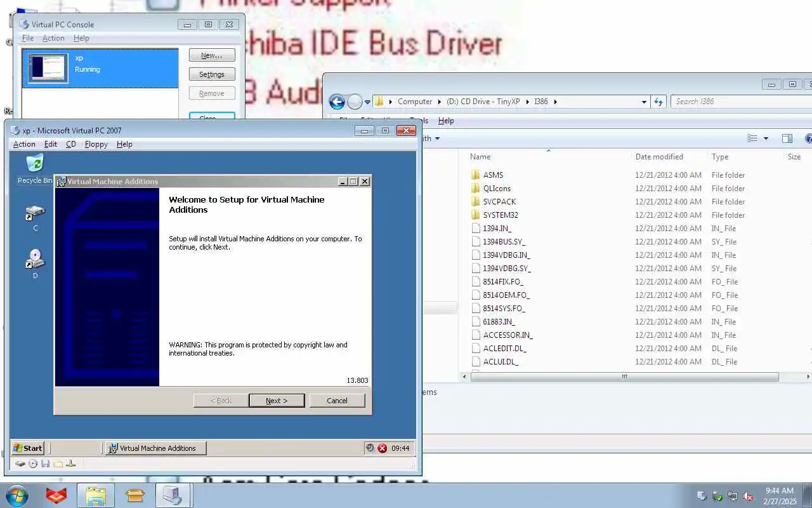Screen dimensions: 812x508
Task: Expand arrow after CD Drive - TinyXP in breadcrumb
Action: [x=528, y=102]
